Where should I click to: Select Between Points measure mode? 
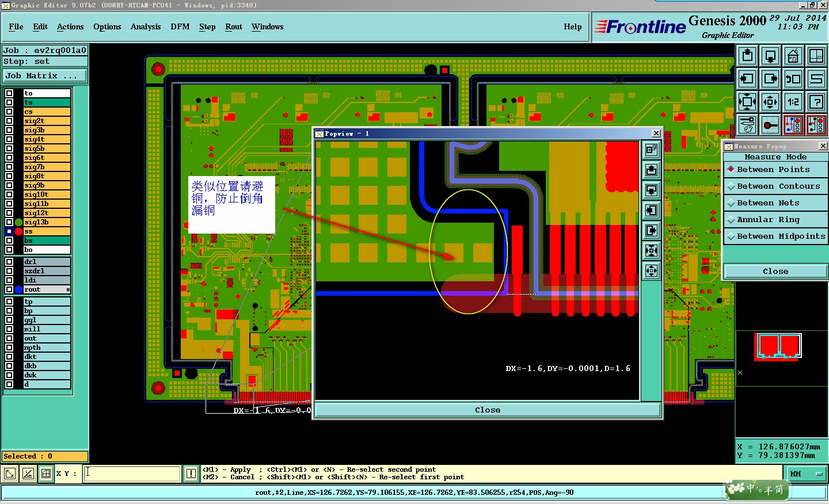click(x=775, y=170)
